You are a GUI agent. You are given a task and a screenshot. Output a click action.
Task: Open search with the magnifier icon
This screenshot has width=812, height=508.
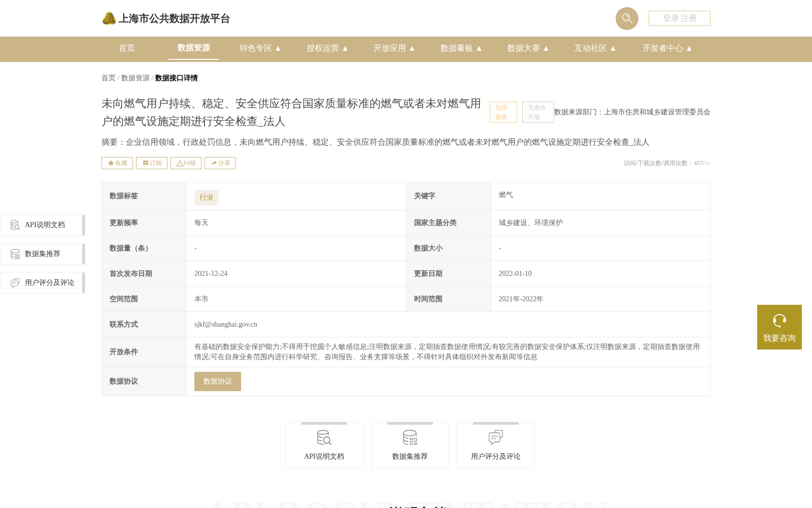pyautogui.click(x=627, y=18)
